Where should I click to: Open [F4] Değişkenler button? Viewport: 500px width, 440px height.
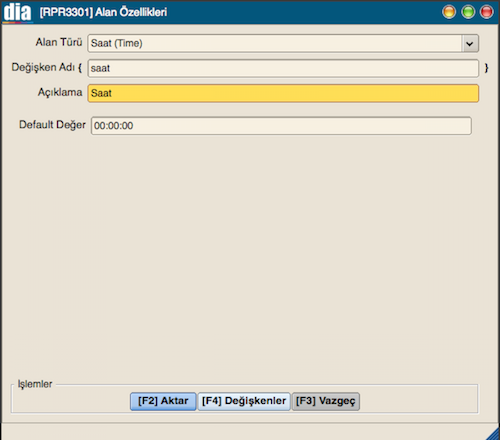pos(244,401)
